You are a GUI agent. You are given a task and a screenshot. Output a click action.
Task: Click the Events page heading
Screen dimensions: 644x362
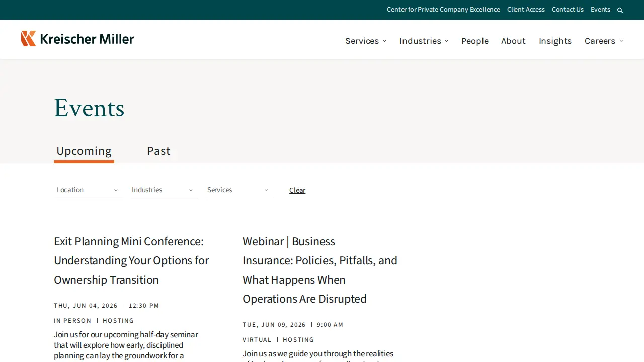(89, 108)
